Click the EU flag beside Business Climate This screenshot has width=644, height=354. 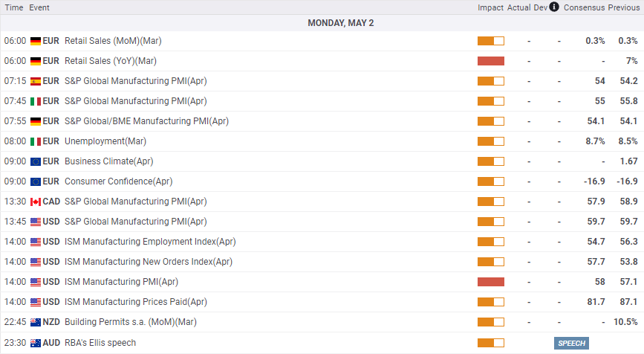coord(35,161)
